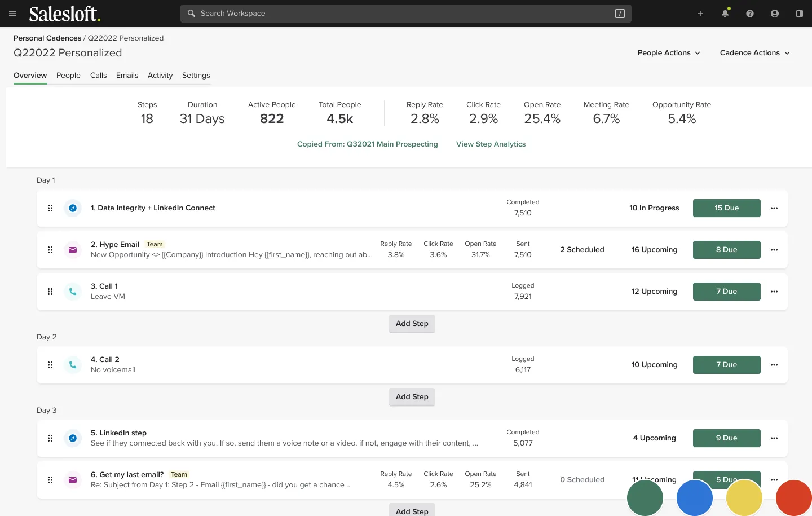The width and height of the screenshot is (812, 516).
Task: Click the blue color circle
Action: tap(695, 498)
